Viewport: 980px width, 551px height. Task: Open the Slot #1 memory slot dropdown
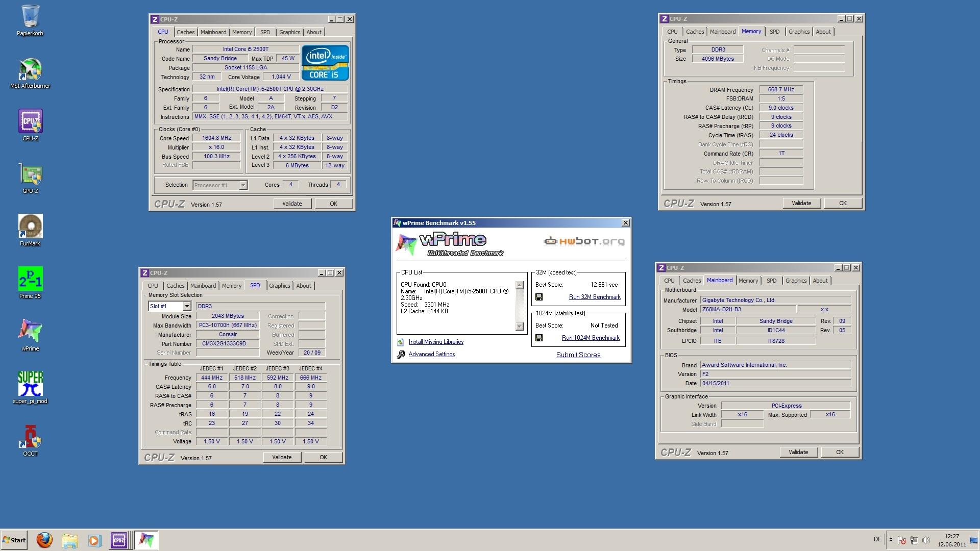pos(187,306)
